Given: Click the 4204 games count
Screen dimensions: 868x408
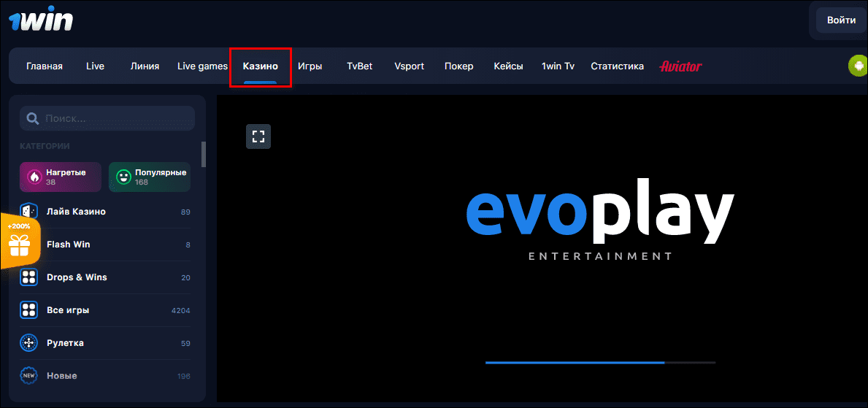Looking at the screenshot, I should click(181, 311).
